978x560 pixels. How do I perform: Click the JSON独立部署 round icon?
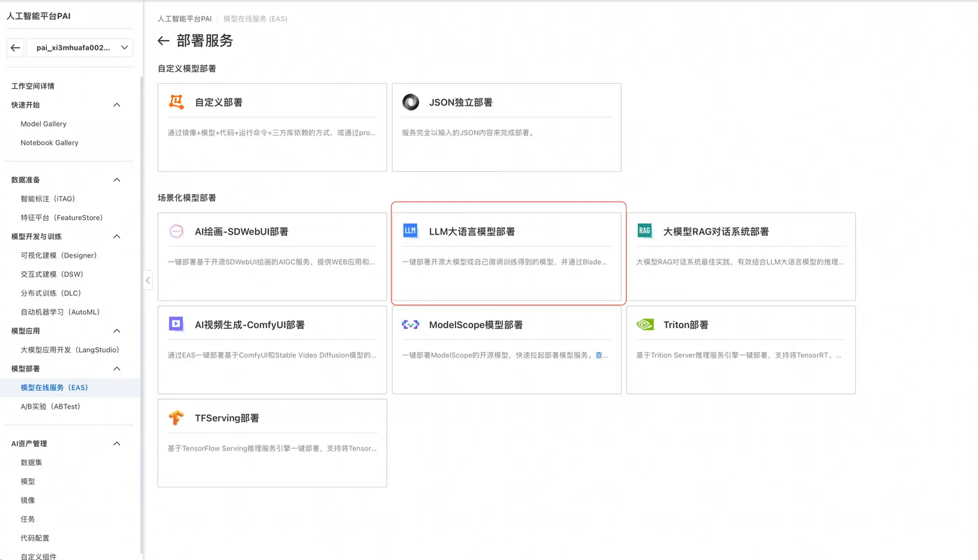411,102
